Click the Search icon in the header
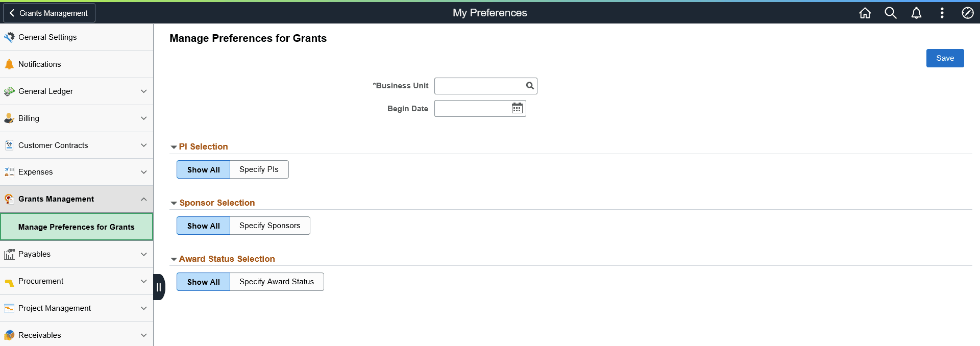The height and width of the screenshot is (346, 980). point(891,13)
